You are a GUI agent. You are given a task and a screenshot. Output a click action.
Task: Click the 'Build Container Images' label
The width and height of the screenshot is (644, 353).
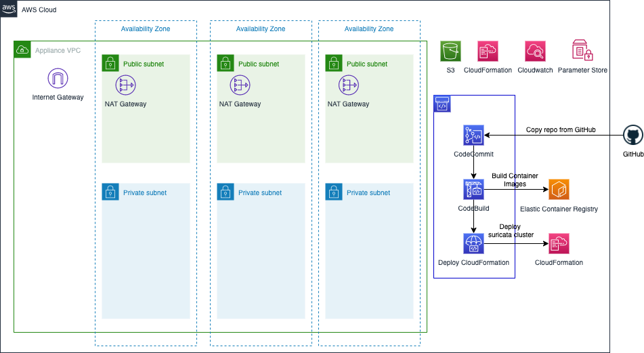515,180
